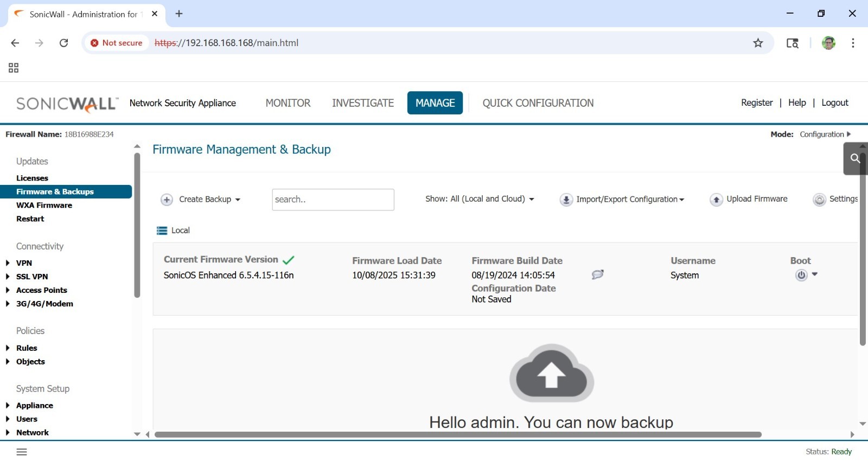Open the side search magnifier panel
This screenshot has height=461, width=868.
[855, 158]
